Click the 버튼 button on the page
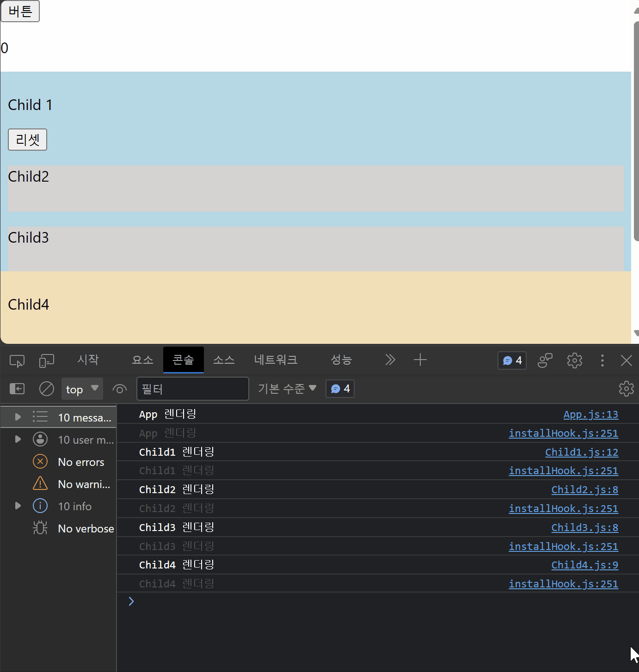Viewport: 639px width, 672px height. click(x=20, y=11)
